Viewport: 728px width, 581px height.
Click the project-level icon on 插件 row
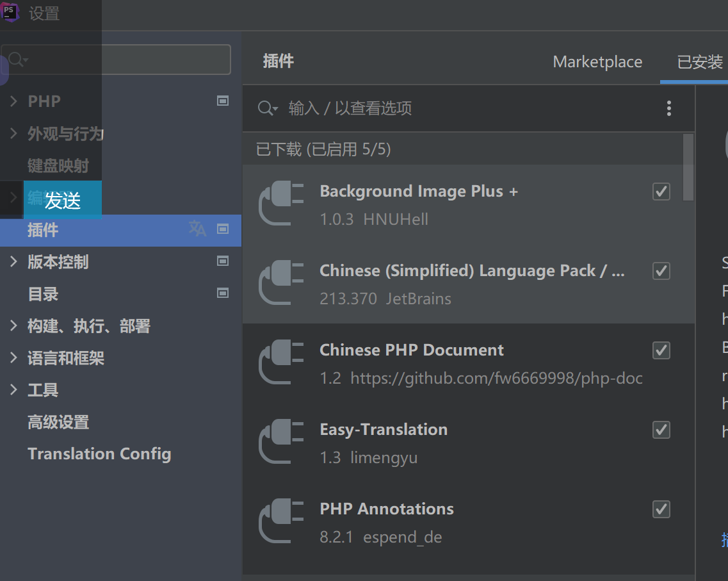point(223,229)
